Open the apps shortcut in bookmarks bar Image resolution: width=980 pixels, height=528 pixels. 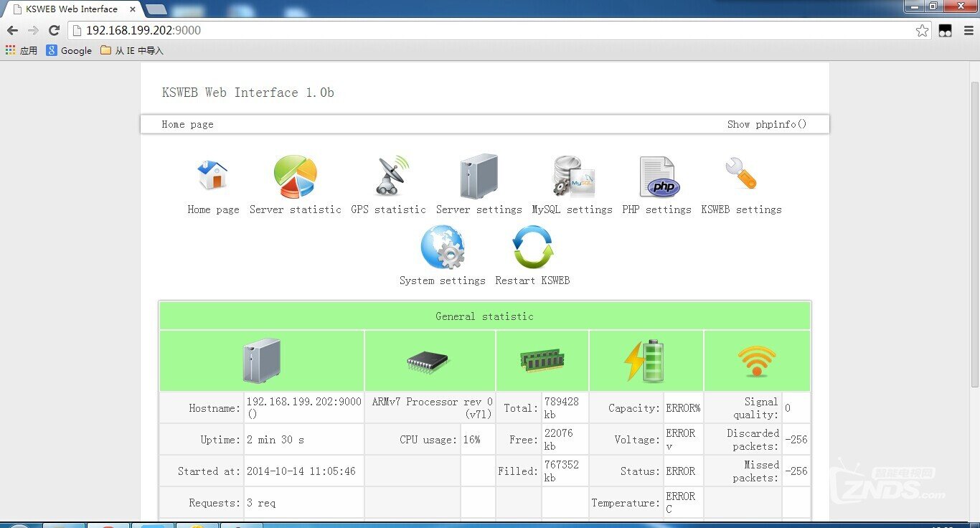coord(21,50)
